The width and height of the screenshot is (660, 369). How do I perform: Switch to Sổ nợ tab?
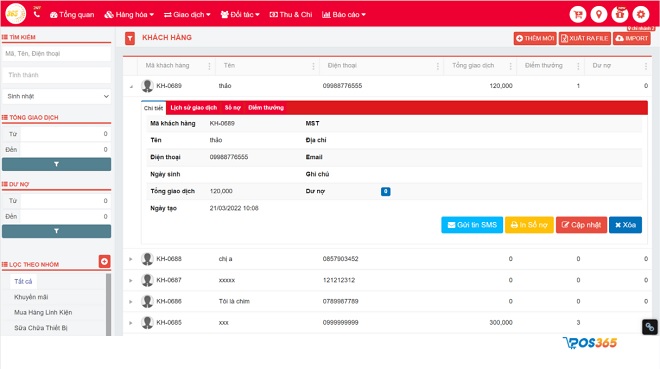[x=232, y=108]
